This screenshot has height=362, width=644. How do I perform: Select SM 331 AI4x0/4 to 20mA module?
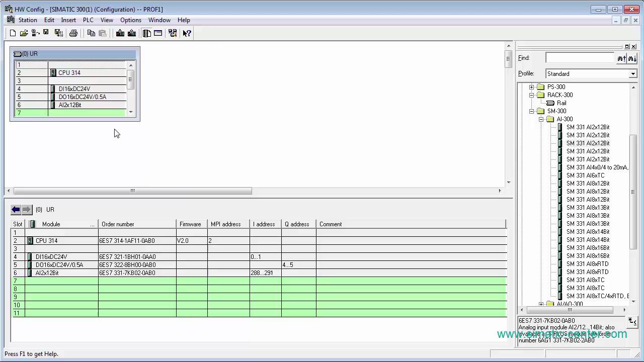pyautogui.click(x=597, y=167)
